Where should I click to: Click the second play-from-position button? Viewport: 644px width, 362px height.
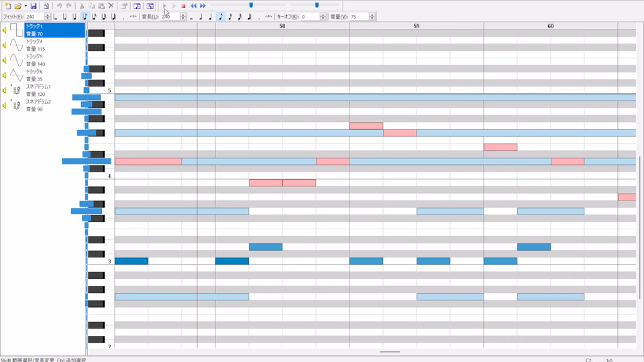point(174,6)
